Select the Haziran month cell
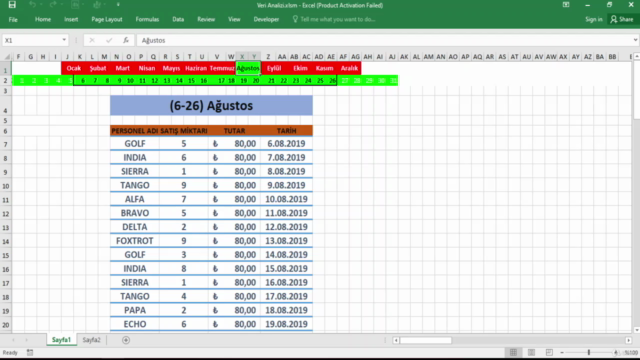This screenshot has width=640, height=360. 196,68
